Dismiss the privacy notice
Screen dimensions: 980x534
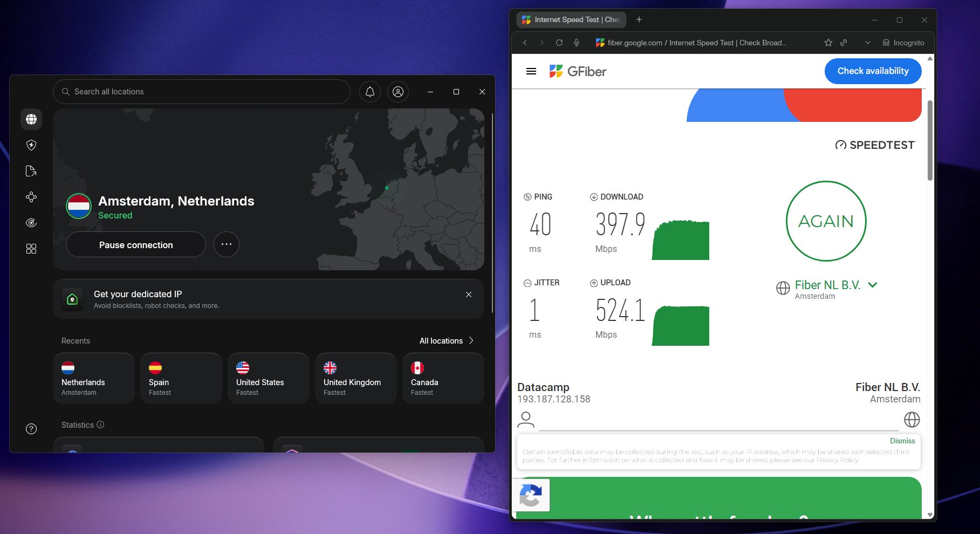[902, 441]
